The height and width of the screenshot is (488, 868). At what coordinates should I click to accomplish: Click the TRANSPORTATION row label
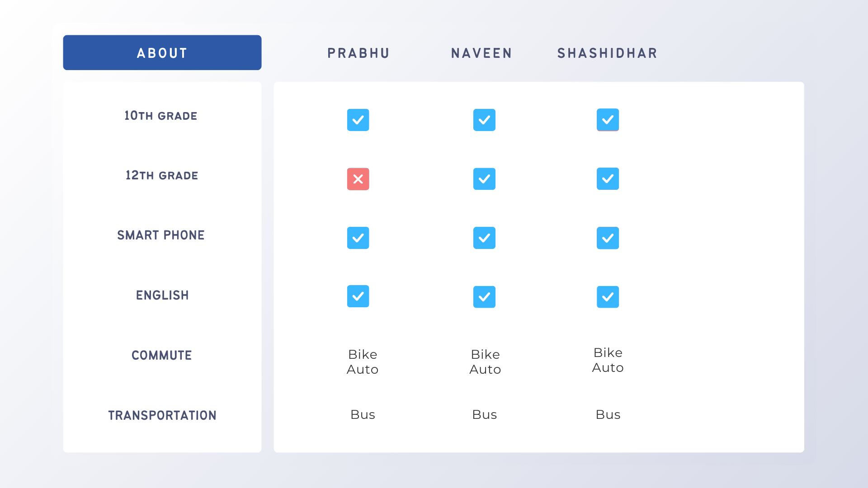(x=162, y=415)
